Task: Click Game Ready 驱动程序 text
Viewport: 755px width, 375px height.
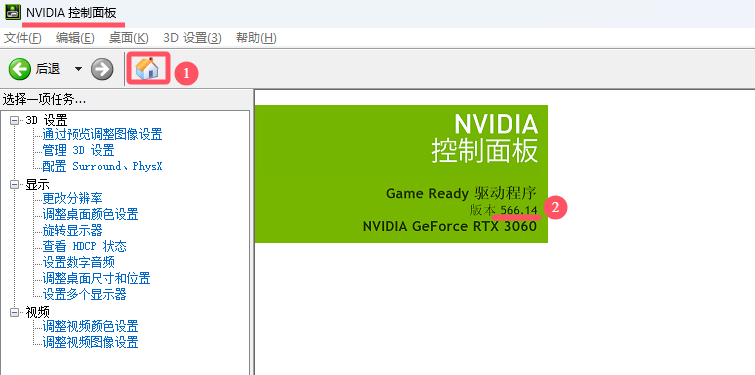Action: (461, 194)
